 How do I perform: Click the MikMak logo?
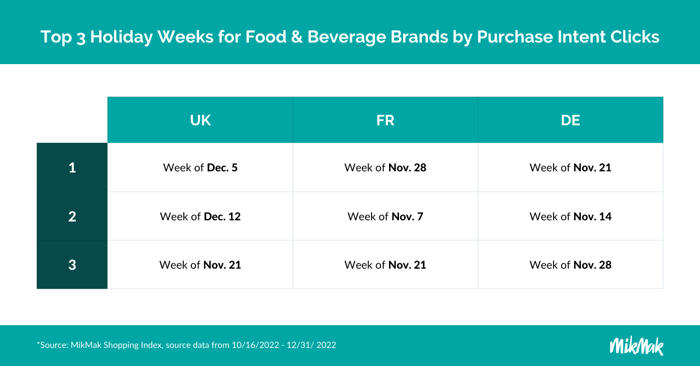pyautogui.click(x=636, y=346)
